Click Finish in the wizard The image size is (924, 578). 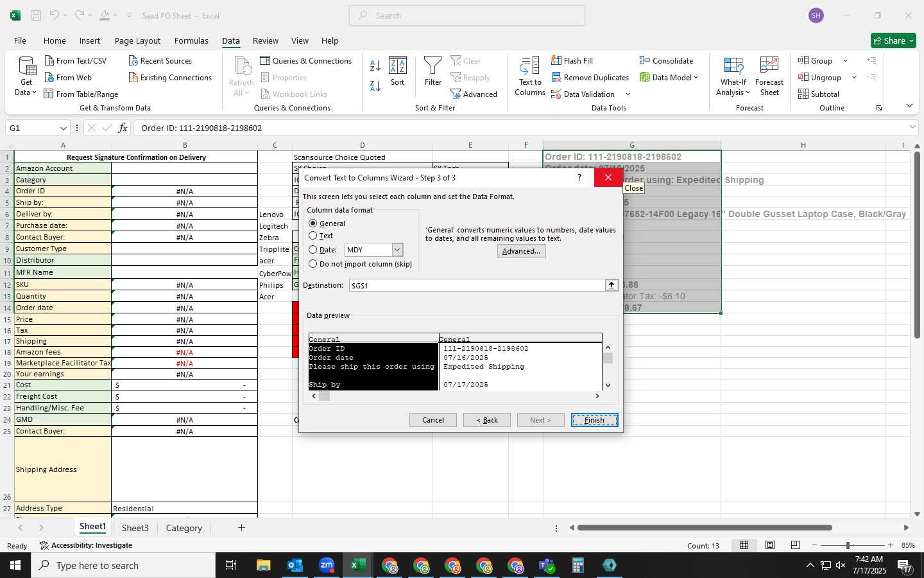[594, 420]
